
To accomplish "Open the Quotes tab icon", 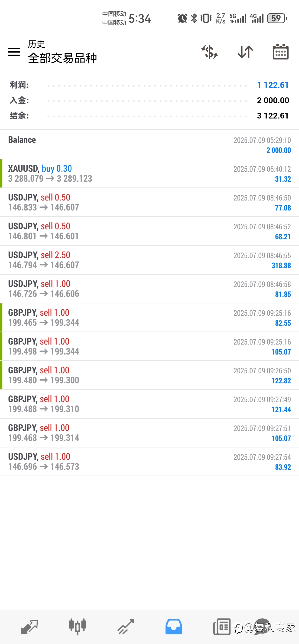I will pos(29,627).
